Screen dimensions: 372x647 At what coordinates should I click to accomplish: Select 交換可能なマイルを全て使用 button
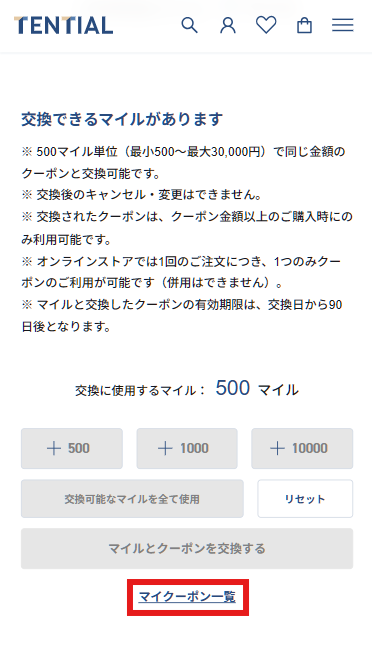point(132,498)
